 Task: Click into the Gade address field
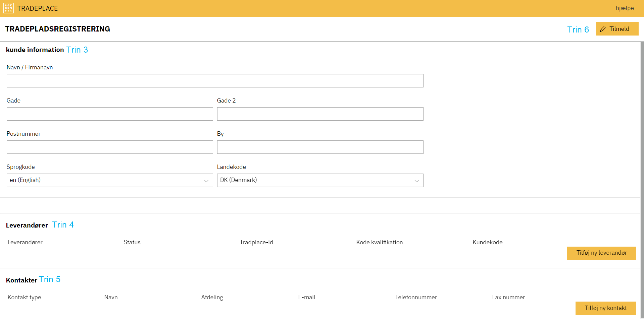click(110, 114)
